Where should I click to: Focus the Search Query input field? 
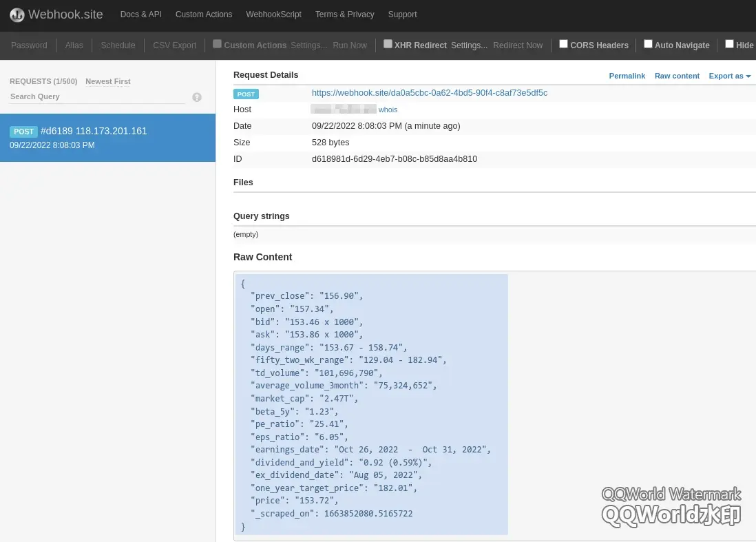pyautogui.click(x=97, y=96)
